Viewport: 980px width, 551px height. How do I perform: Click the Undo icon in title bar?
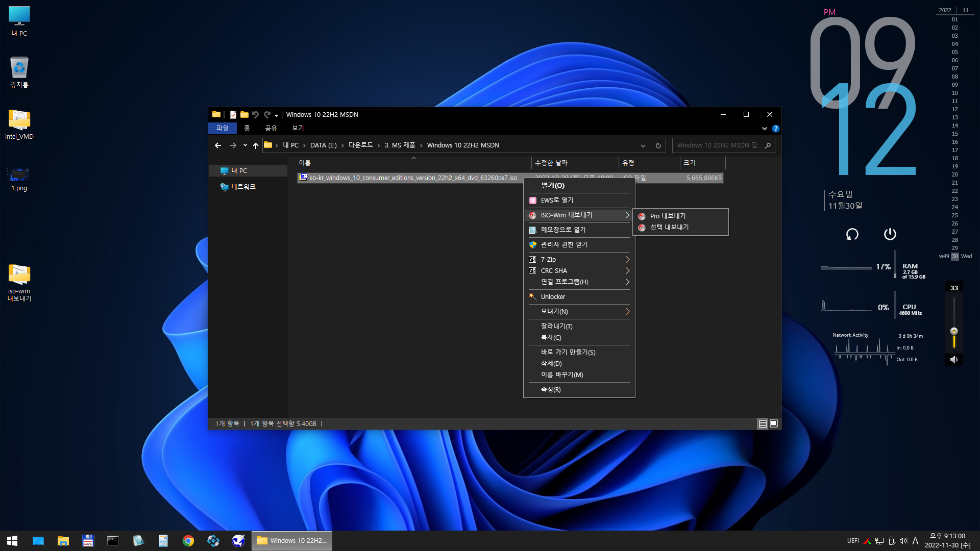(x=255, y=115)
